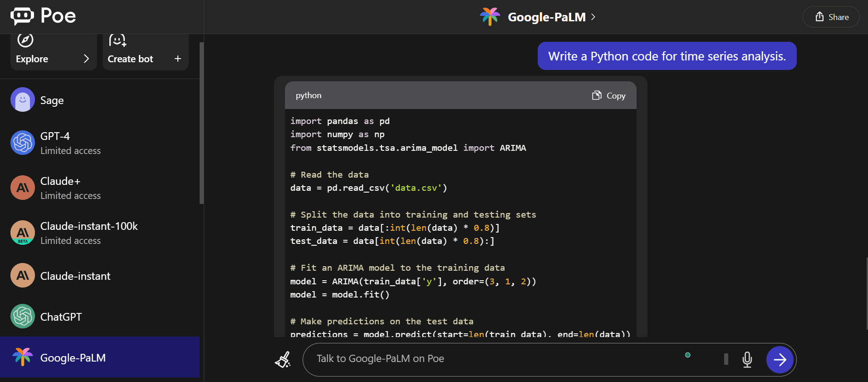Expand Explore with the chevron arrow

(86, 59)
